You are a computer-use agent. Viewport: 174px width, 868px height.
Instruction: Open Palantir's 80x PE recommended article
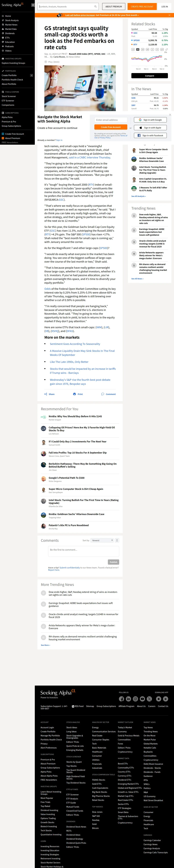coord(69,525)
